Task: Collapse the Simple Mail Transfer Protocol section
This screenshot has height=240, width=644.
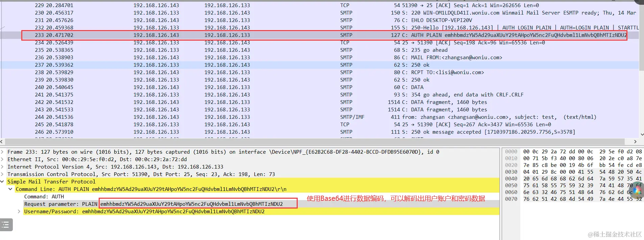Action: (x=2, y=182)
